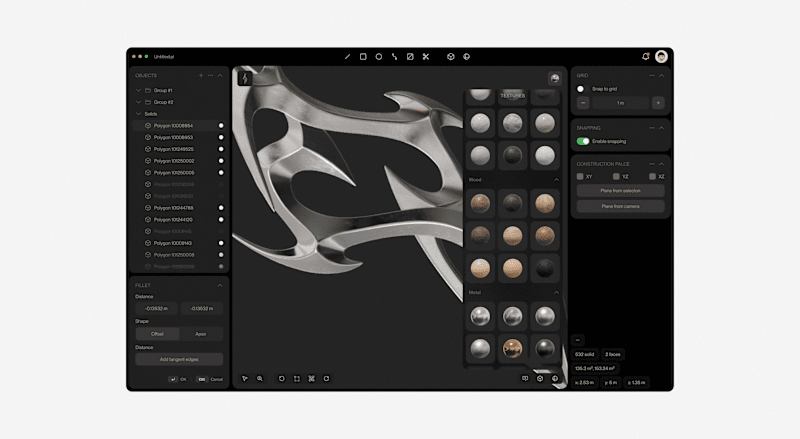This screenshot has width=800, height=439.
Task: Click Plane from selection button
Action: (620, 190)
